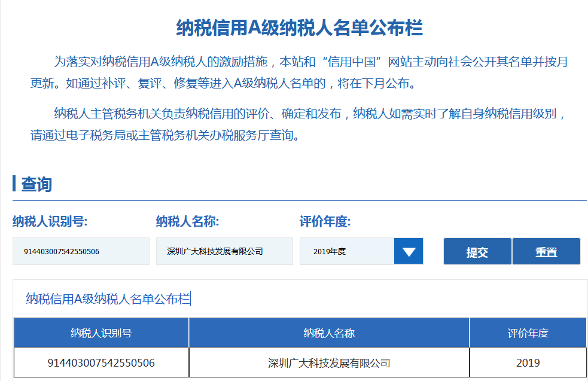This screenshot has width=588, height=381.
Task: Click the 评价年度: form label
Action: pos(325,222)
